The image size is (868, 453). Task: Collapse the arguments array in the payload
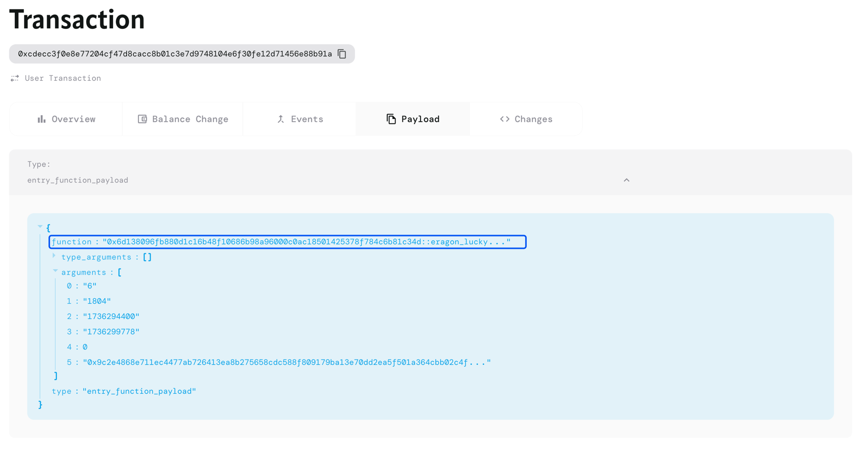(55, 270)
